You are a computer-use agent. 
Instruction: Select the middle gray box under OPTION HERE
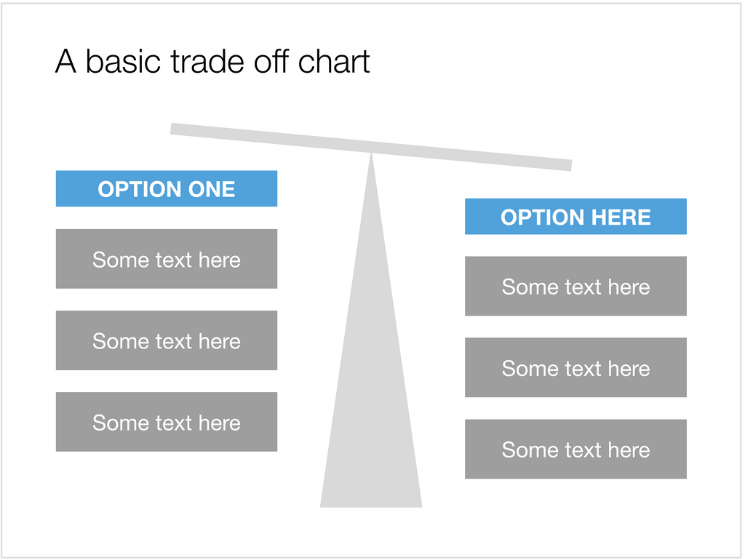tap(575, 367)
